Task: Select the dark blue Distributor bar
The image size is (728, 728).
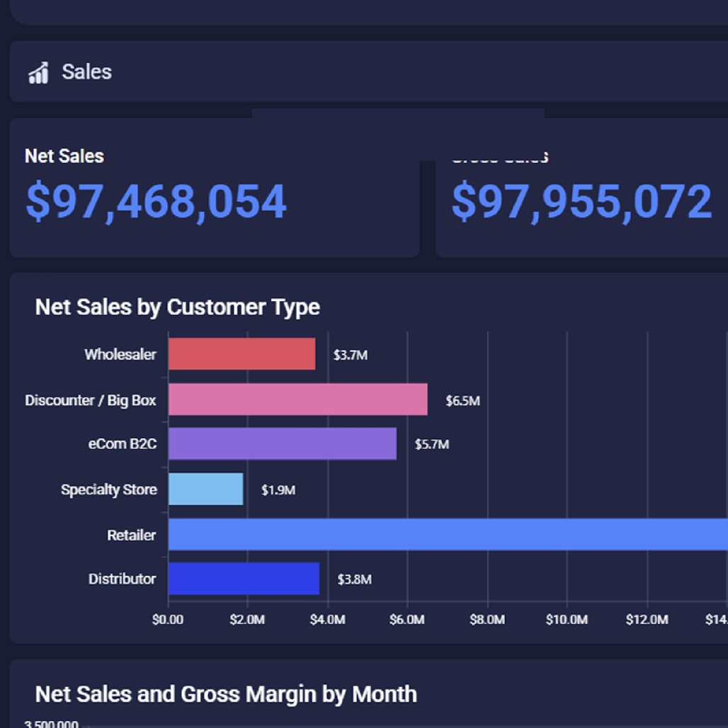Action: click(244, 579)
